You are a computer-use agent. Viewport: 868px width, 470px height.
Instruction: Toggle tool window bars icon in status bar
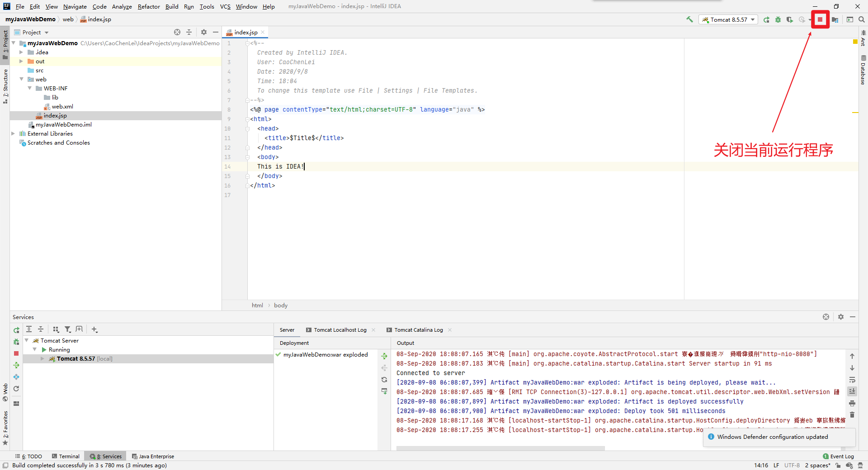click(5, 465)
